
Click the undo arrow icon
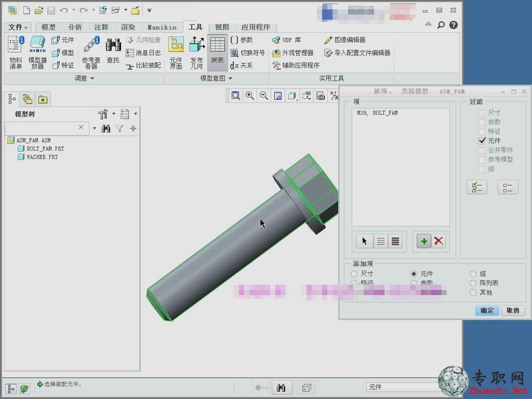tap(64, 10)
